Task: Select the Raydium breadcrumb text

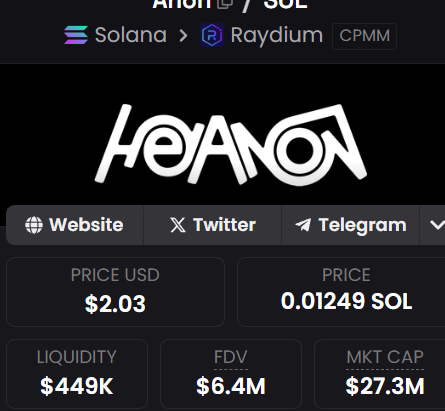Action: [x=277, y=35]
